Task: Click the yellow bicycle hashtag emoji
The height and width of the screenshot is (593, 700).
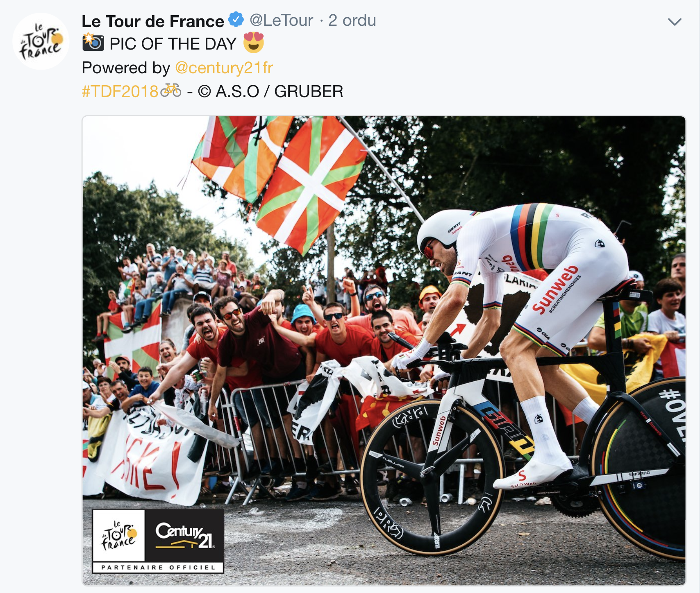Action: point(171,91)
